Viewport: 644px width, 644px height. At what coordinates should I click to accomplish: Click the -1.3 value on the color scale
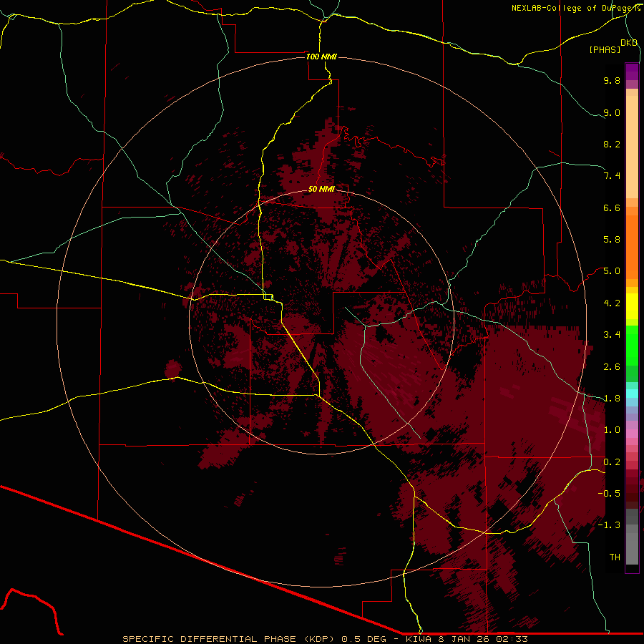[x=609, y=525]
